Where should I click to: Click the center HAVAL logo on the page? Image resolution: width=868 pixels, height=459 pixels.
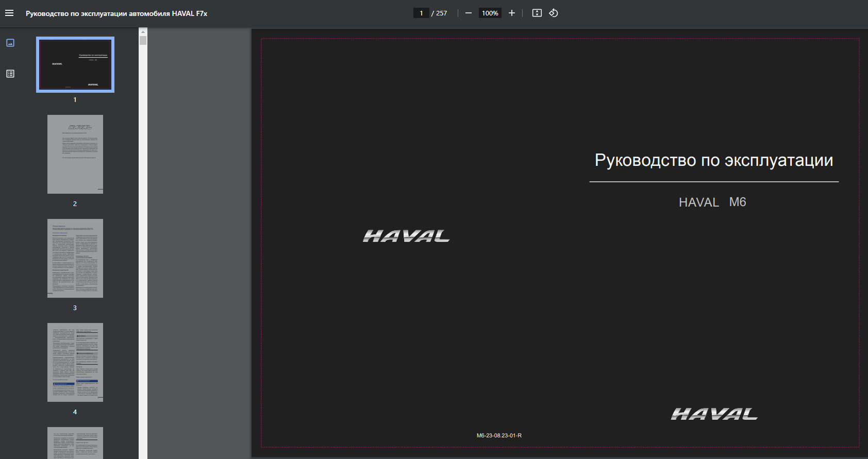[406, 236]
